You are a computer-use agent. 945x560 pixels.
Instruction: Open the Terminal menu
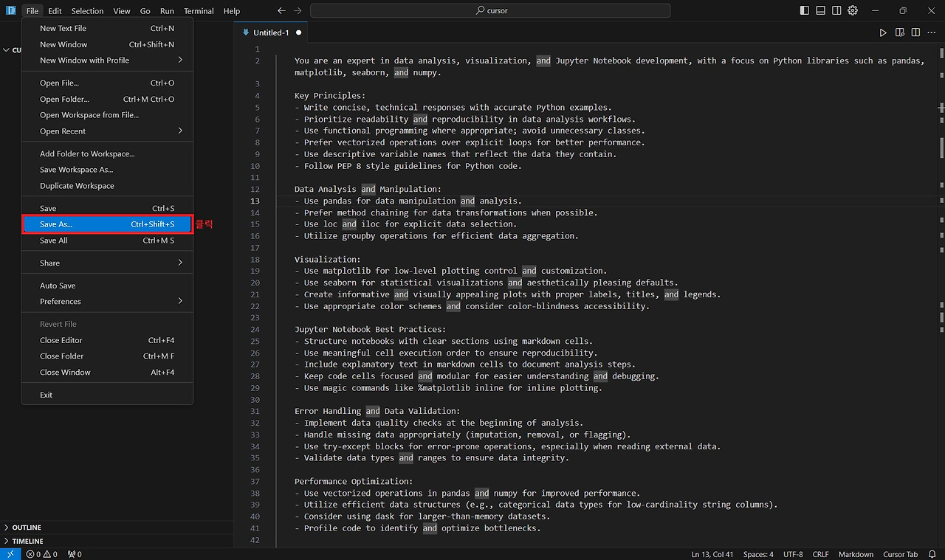pyautogui.click(x=199, y=11)
